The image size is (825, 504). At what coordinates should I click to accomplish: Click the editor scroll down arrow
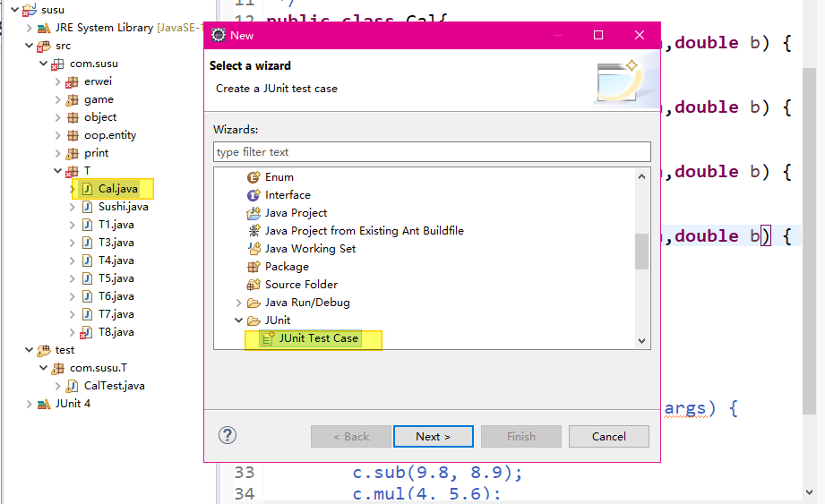click(x=810, y=491)
